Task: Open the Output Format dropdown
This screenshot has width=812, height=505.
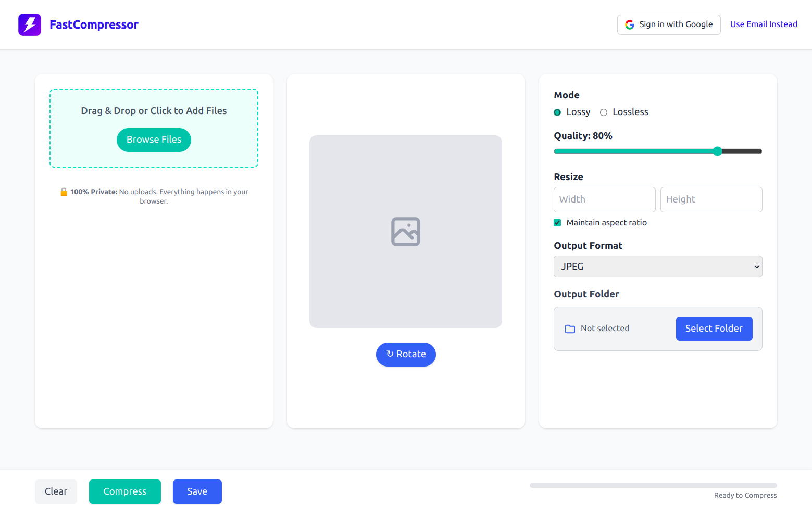Action: (657, 266)
